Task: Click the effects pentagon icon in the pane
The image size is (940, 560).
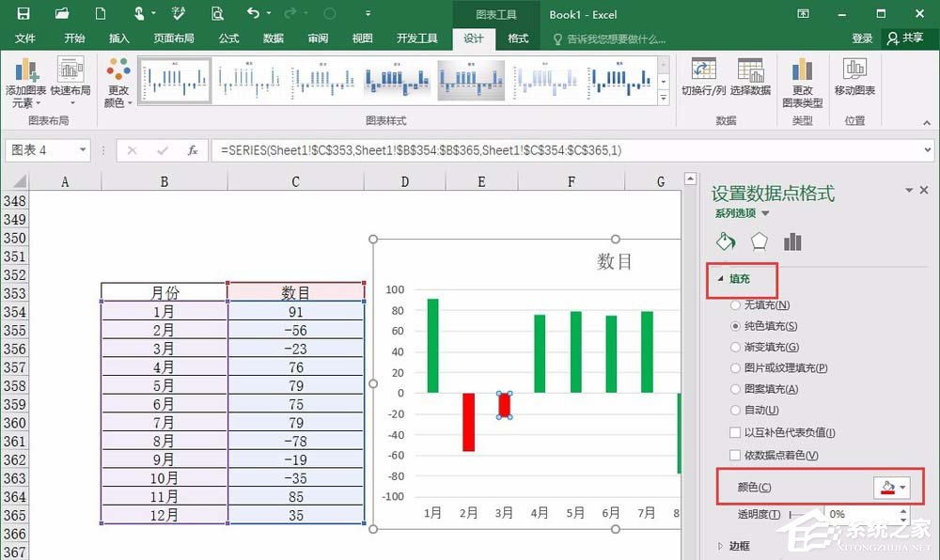Action: pos(759,241)
